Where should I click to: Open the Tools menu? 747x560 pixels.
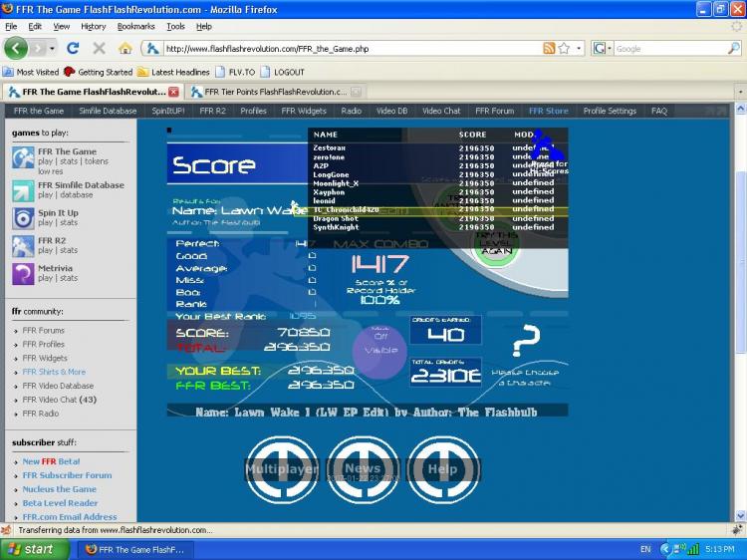click(x=175, y=27)
